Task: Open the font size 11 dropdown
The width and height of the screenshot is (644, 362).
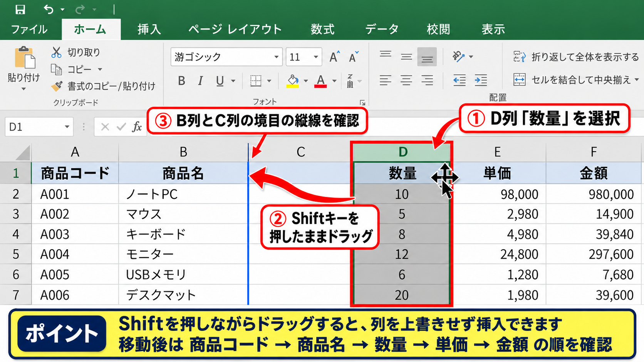Action: pyautogui.click(x=316, y=57)
